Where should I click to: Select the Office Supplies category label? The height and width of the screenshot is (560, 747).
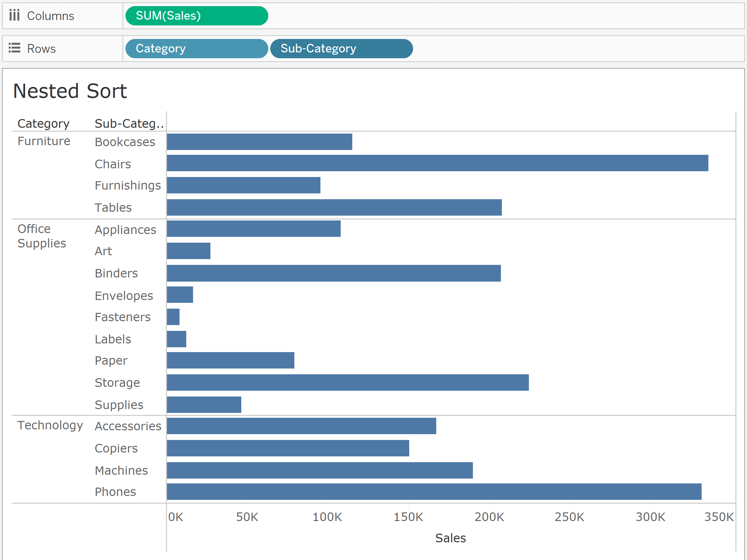pyautogui.click(x=41, y=236)
